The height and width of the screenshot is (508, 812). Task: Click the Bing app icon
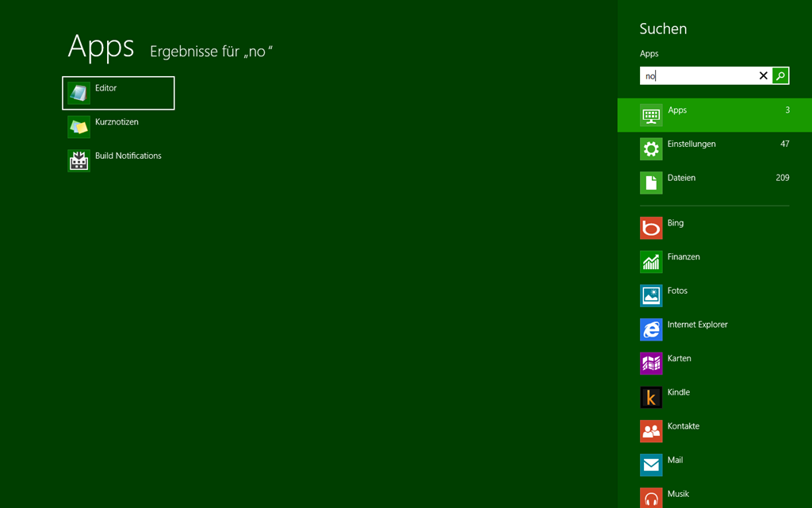(651, 228)
